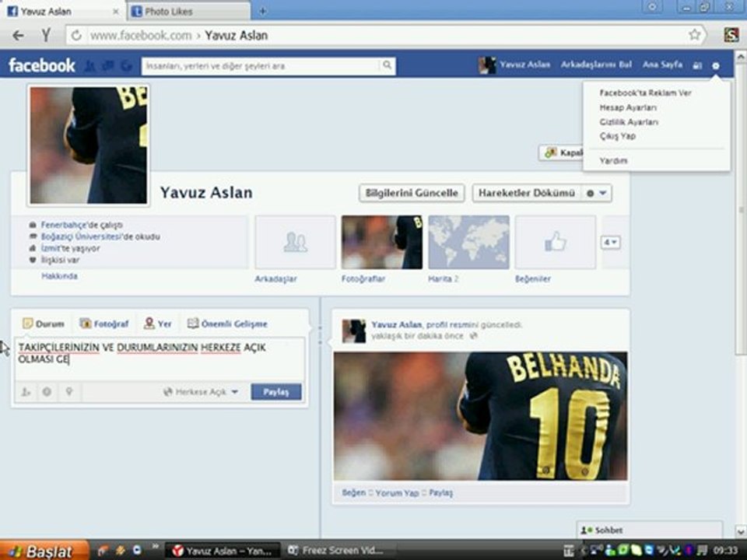This screenshot has height=560, width=747.
Task: Click Yavuz Aslan name in header
Action: [524, 65]
